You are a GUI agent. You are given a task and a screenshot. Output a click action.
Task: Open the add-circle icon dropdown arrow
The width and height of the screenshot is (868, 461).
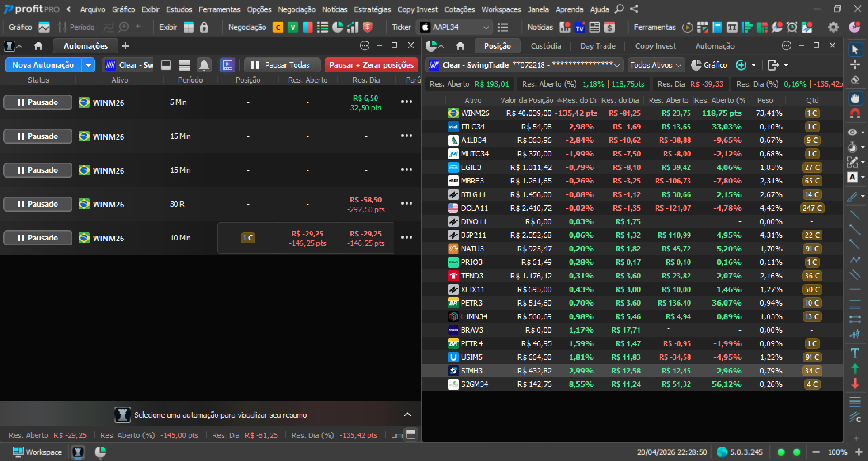pyautogui.click(x=754, y=66)
